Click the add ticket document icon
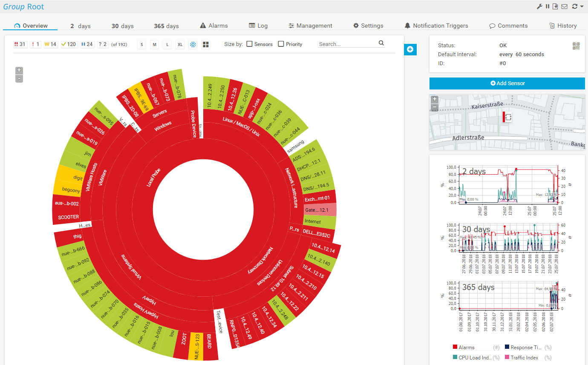Screen dimensions: 588x365 tap(555, 6)
